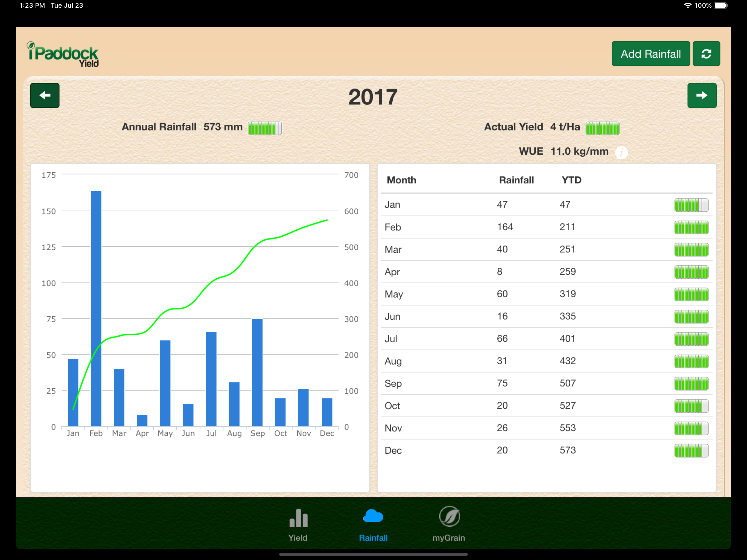747x560 pixels.
Task: Tap the Jun row reliability gauge
Action: tap(691, 317)
